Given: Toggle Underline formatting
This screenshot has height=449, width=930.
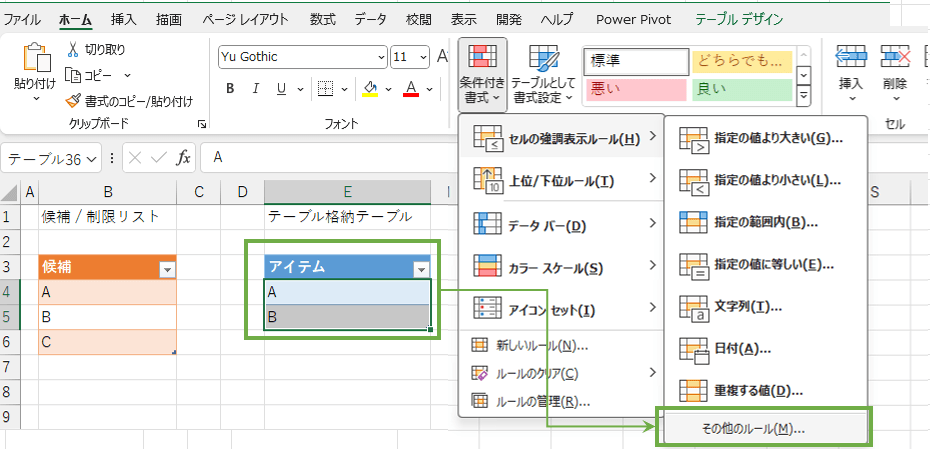Looking at the screenshot, I should click(282, 89).
